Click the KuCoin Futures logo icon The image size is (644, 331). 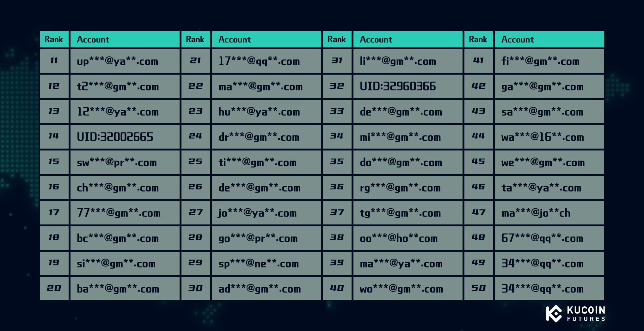tap(554, 314)
